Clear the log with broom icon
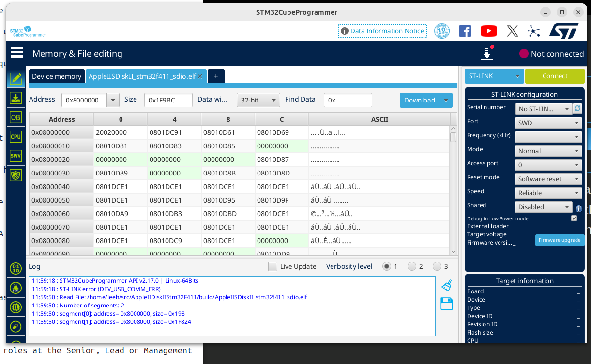This screenshot has height=364, width=591. (x=447, y=285)
